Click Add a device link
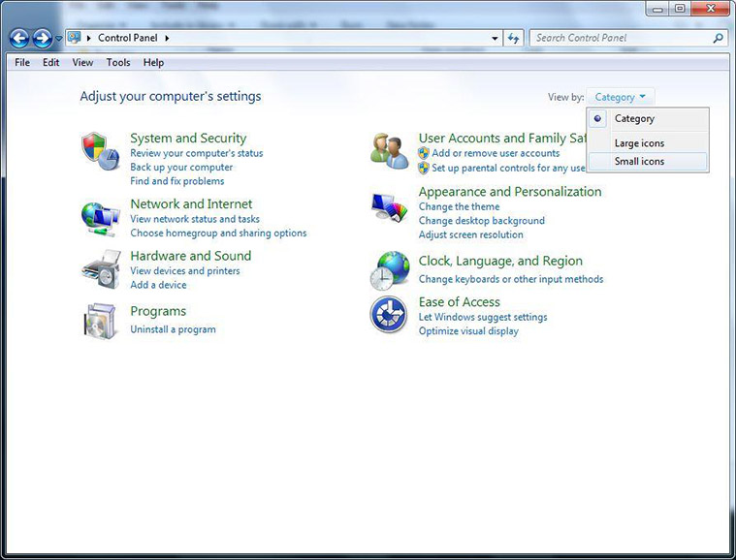 pos(158,285)
